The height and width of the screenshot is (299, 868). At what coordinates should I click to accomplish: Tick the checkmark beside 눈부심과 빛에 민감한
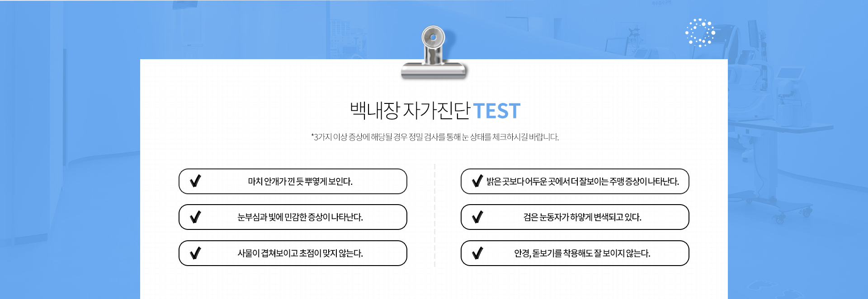195,217
